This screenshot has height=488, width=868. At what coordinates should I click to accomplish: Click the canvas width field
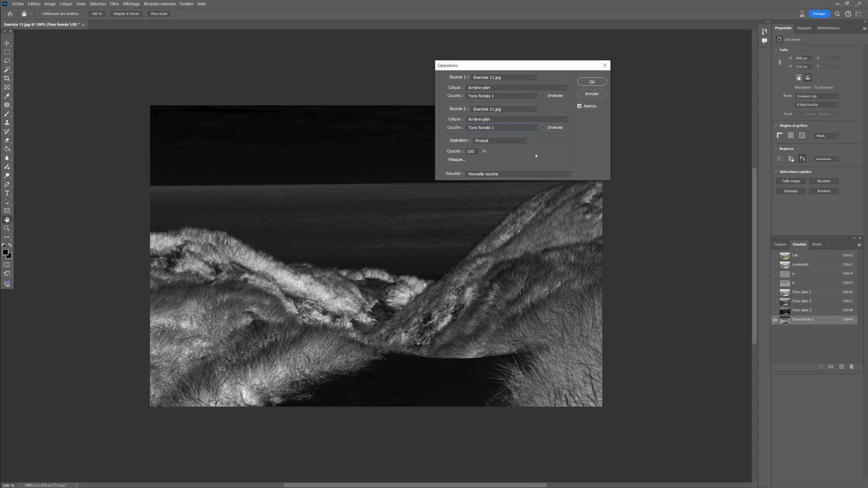(803, 58)
